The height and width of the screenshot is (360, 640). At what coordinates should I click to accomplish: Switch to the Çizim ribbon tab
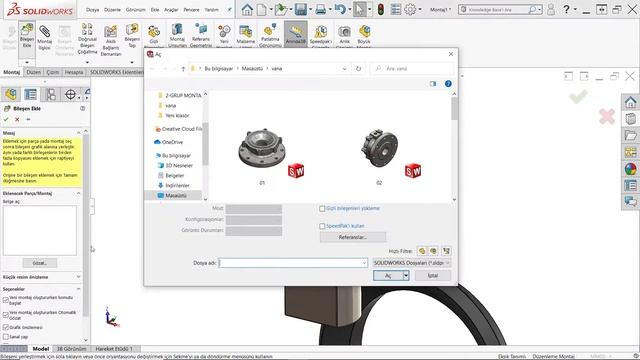tap(53, 72)
